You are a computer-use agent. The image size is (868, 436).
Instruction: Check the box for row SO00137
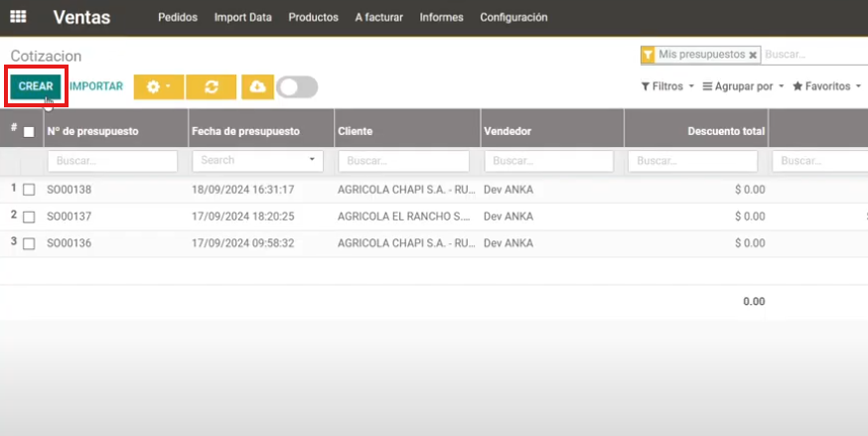(x=29, y=217)
